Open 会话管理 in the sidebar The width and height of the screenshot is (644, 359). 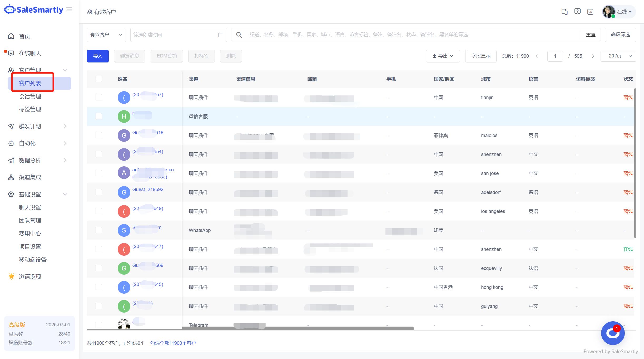point(30,96)
